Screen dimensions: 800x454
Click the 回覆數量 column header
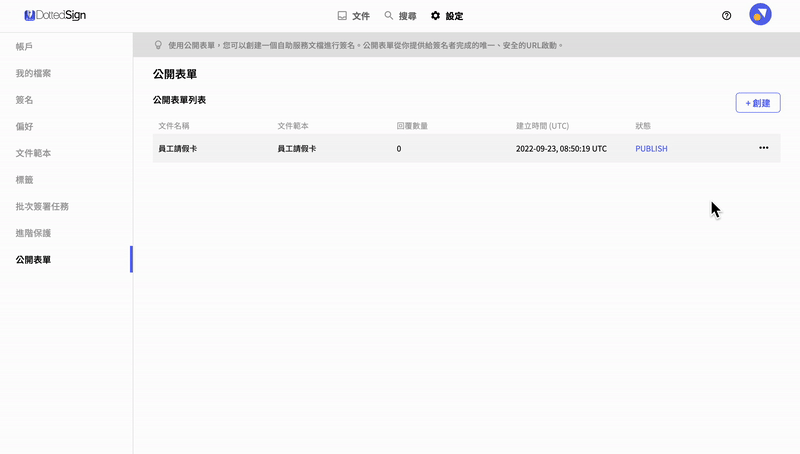pyautogui.click(x=412, y=125)
